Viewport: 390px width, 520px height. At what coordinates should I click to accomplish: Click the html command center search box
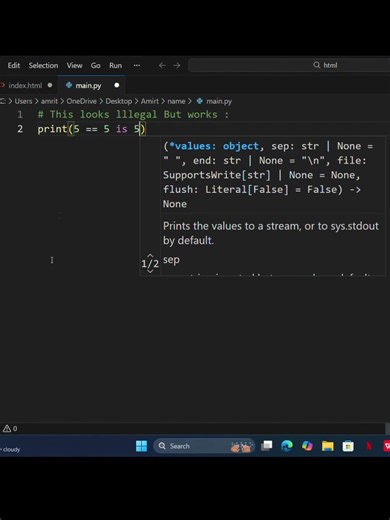point(289,65)
